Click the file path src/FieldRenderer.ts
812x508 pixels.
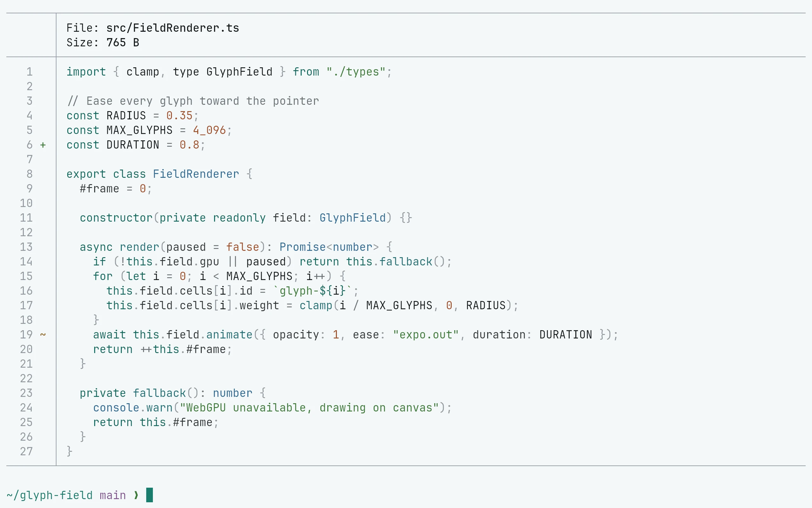coord(173,28)
